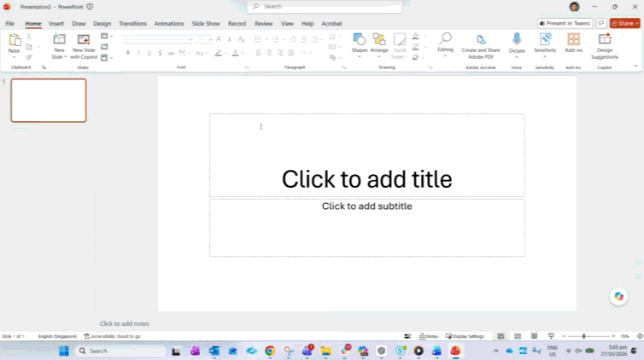Decrease font size with smaller A icon

(230, 39)
